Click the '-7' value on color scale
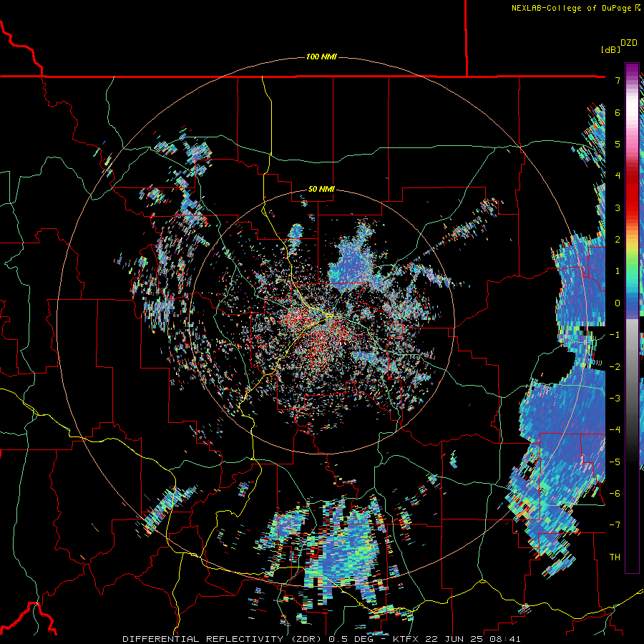This screenshot has height=644, width=644. tap(615, 525)
